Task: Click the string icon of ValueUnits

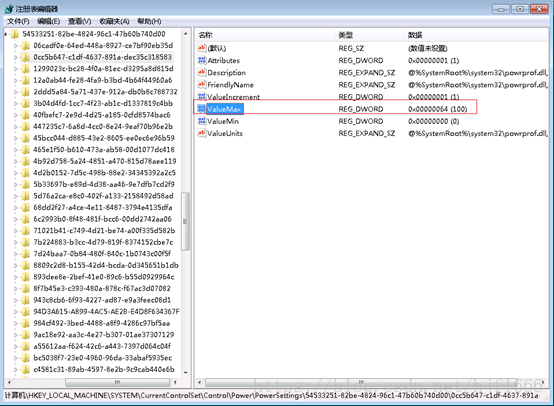Action: pos(202,133)
